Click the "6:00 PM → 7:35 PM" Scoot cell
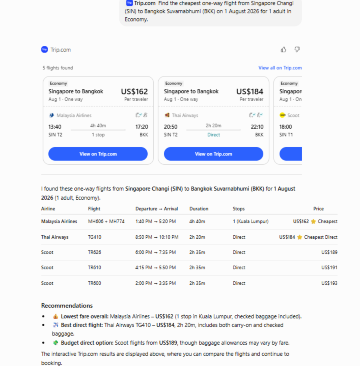This screenshot has width=360, height=366. 156,252
